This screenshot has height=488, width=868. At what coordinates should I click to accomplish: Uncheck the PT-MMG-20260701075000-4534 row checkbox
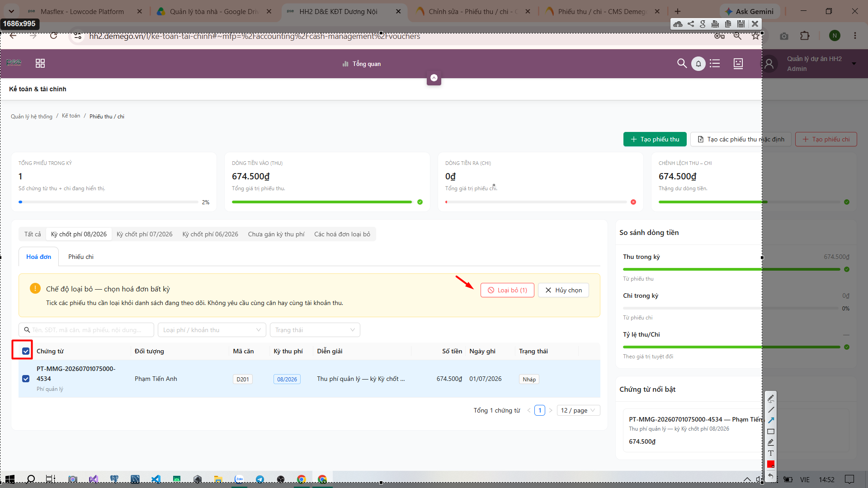point(26,379)
